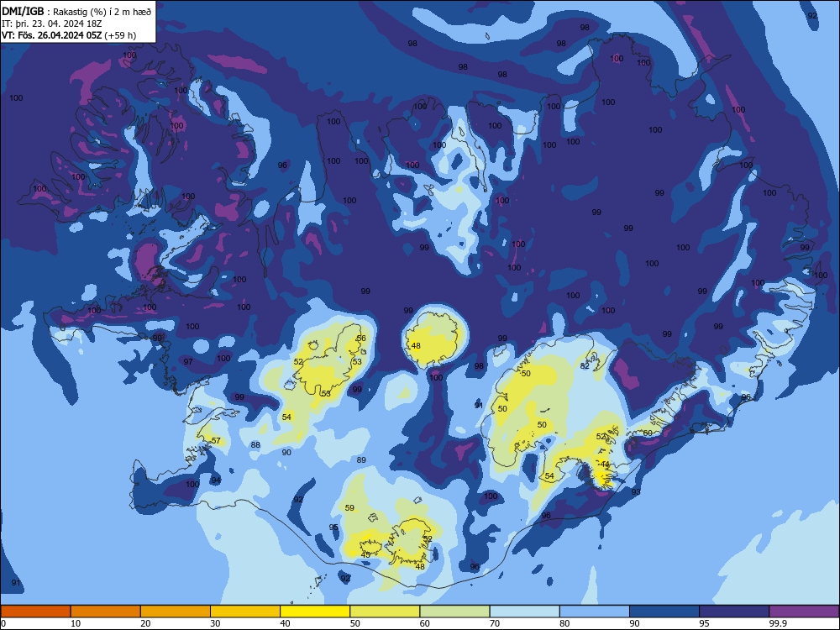
Task: Click the 90–95 medium blue legend swatch
Action: (x=664, y=612)
